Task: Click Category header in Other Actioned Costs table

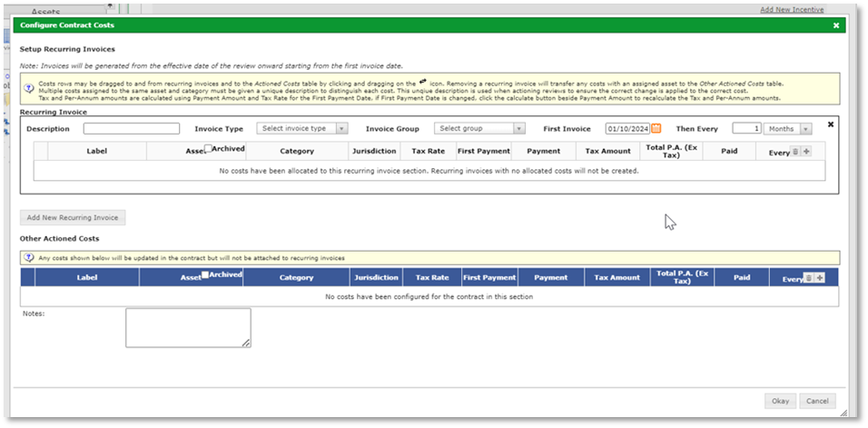Action: [x=296, y=277]
